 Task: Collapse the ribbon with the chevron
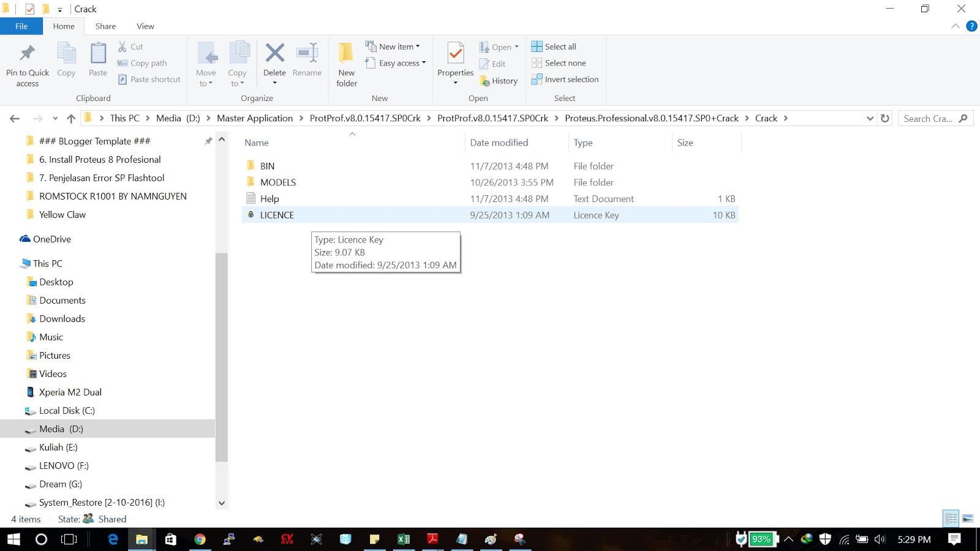point(955,26)
